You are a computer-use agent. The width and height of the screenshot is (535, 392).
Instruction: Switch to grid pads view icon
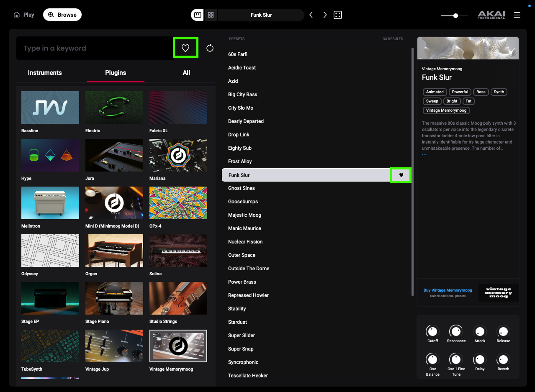(x=211, y=15)
